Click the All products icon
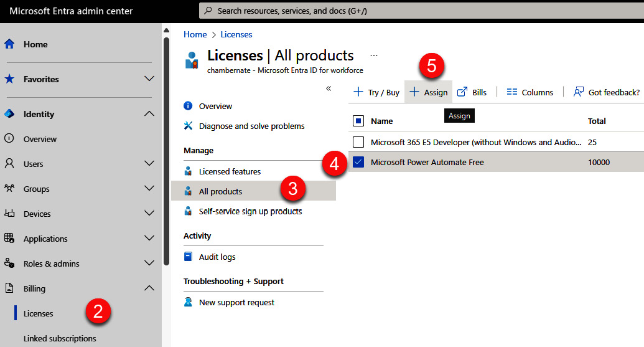644x347 pixels. 188,191
